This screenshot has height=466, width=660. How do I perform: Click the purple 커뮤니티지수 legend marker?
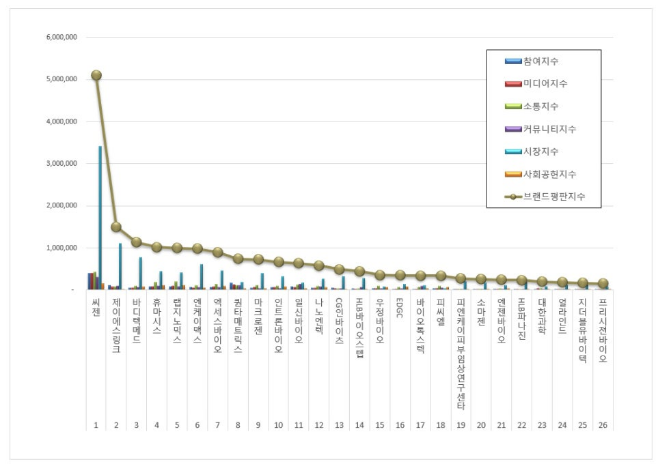(514, 129)
